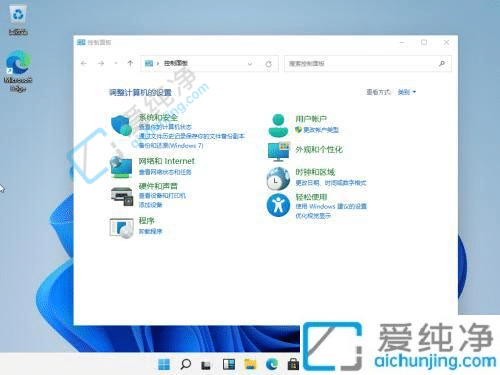This screenshot has width=500, height=375.
Task: Open 时钟和区域 clock icon
Action: 278,179
